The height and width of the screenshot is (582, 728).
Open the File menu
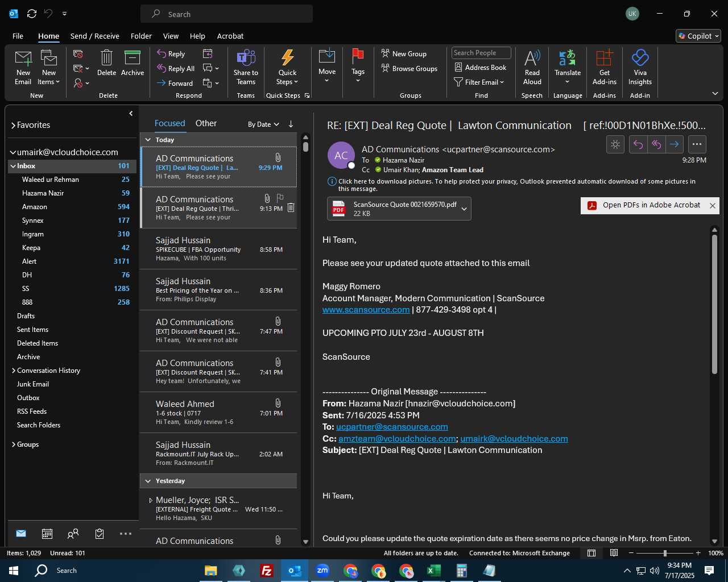coord(18,36)
